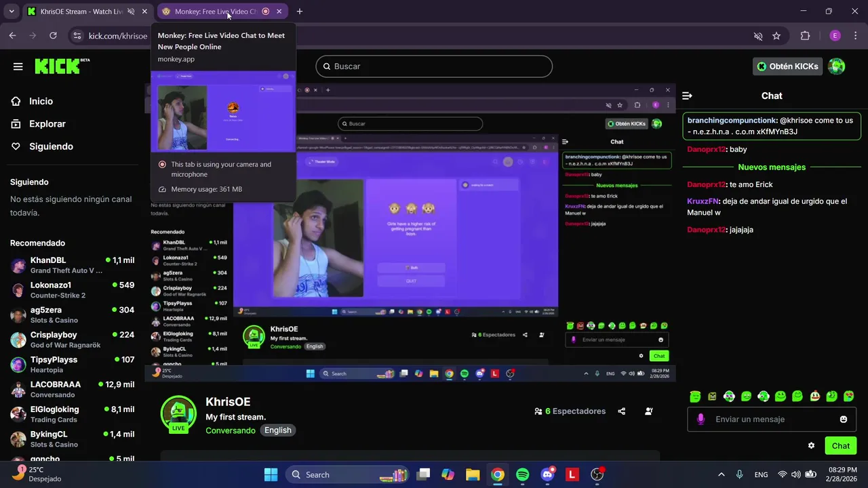Open the weather widget 25°C Despejado
This screenshot has width=868, height=488.
37,474
